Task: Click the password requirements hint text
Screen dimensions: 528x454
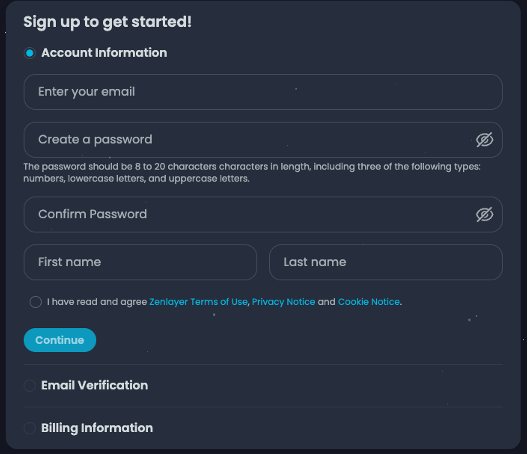Action: tap(252, 172)
